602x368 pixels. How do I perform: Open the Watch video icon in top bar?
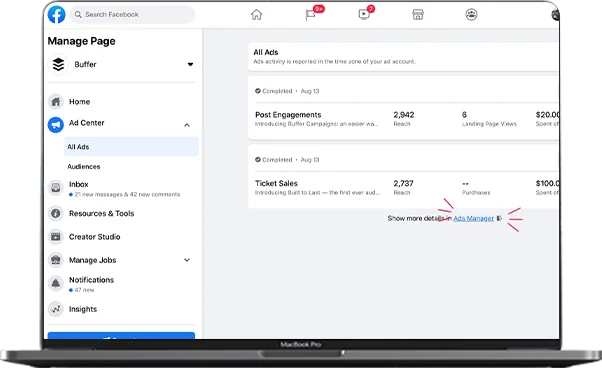(364, 15)
